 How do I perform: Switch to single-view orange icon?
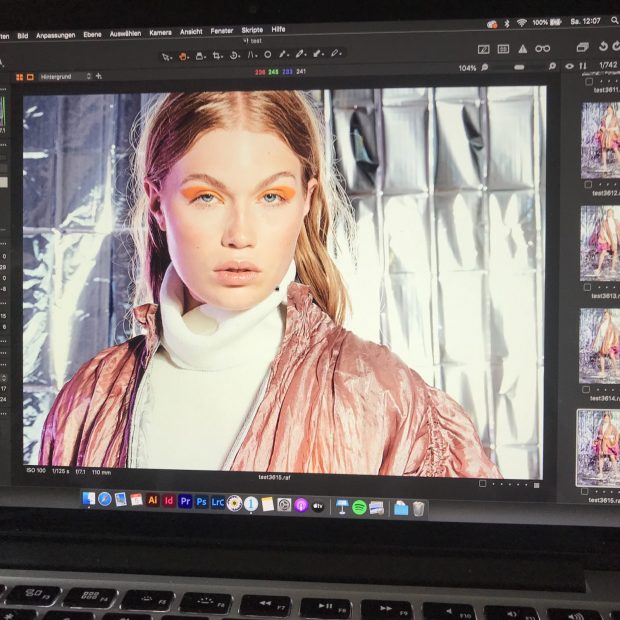30,77
